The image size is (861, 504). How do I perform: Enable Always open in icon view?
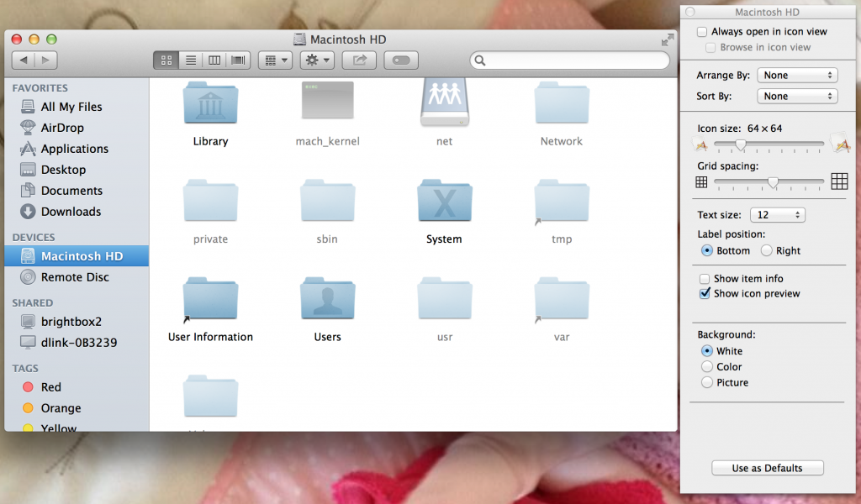(x=702, y=32)
